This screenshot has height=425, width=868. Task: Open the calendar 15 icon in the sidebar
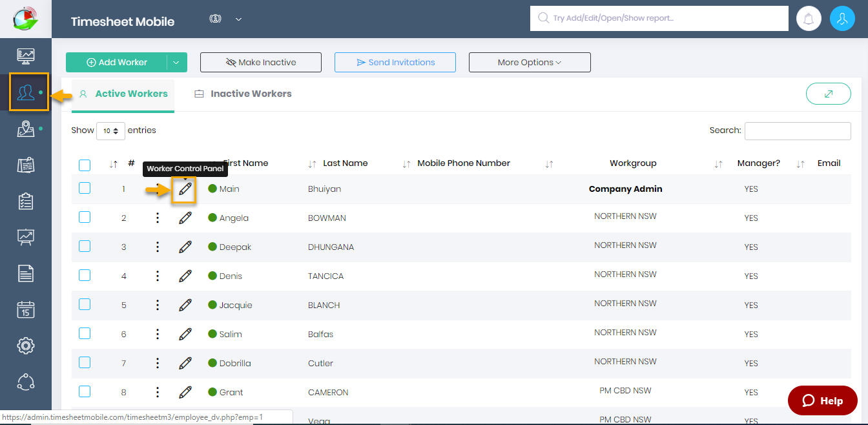point(26,309)
